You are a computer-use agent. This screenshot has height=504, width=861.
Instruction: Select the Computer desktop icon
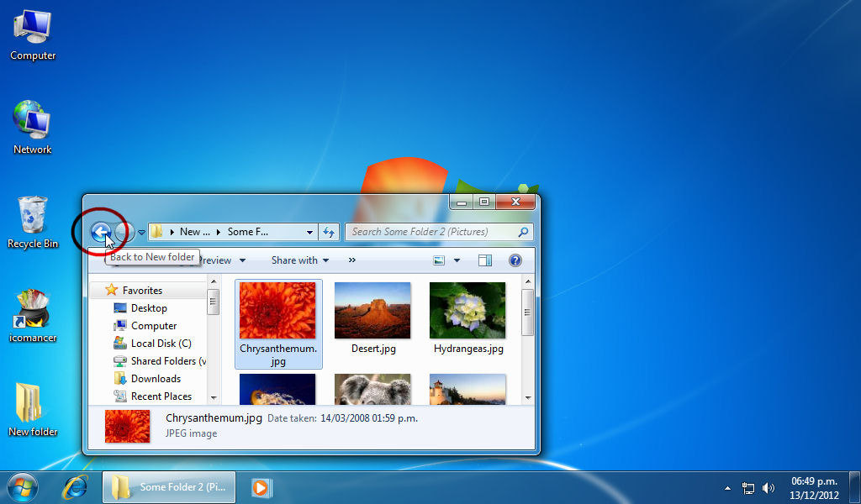(33, 35)
